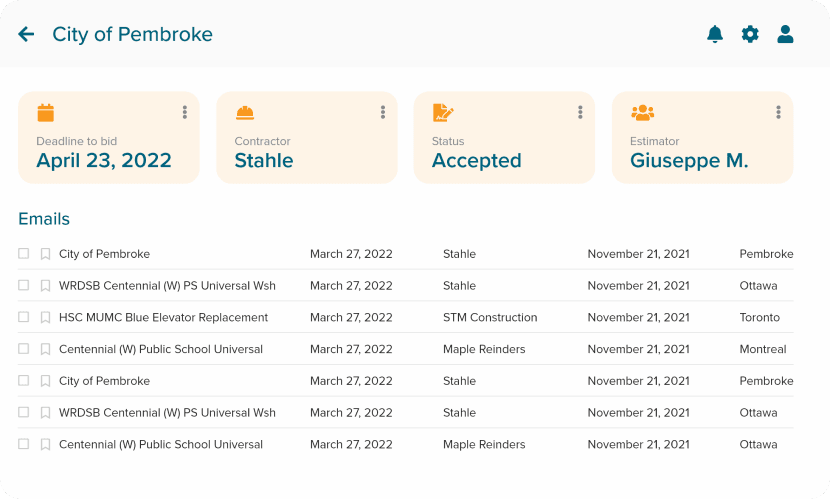Viewport: 830px width, 499px height.
Task: Open the user profile icon
Action: [785, 35]
